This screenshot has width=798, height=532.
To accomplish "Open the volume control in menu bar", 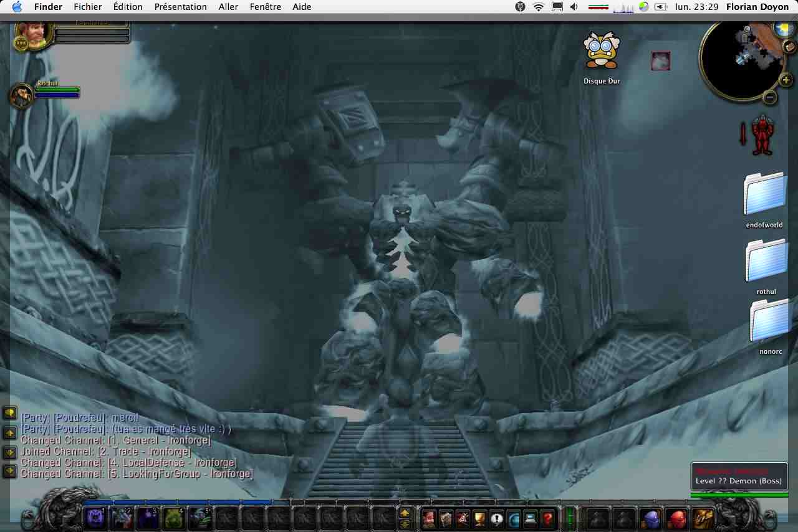I will 574,7.
